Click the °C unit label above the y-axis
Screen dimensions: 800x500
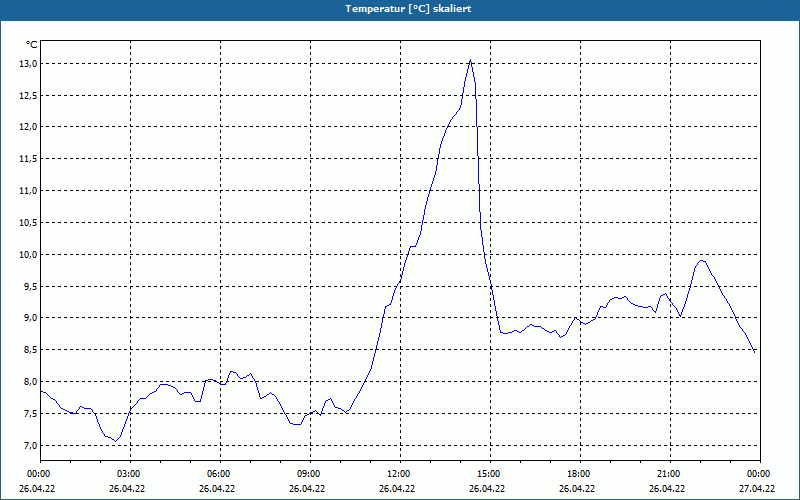click(x=32, y=45)
